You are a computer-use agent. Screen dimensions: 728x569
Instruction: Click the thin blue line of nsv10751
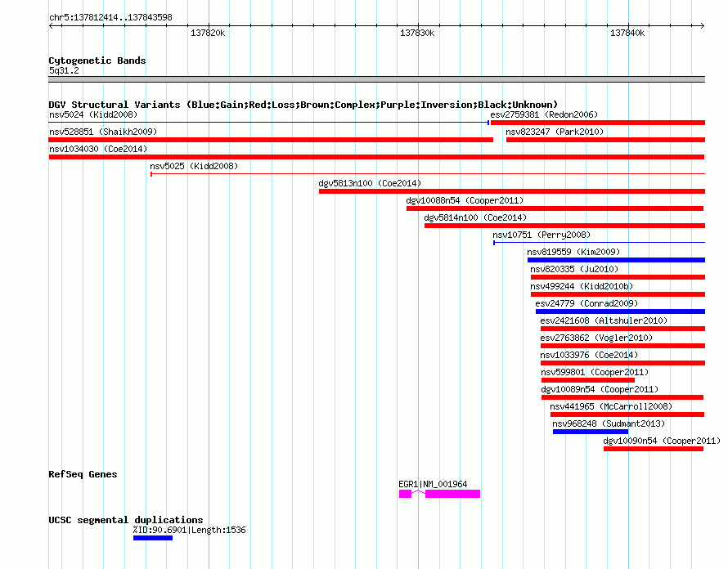(x=599, y=243)
